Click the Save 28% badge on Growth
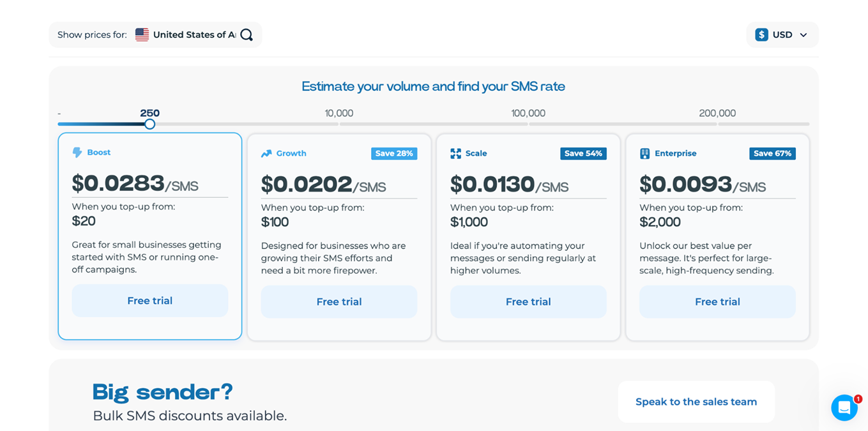This screenshot has height=431, width=868. pyautogui.click(x=394, y=154)
